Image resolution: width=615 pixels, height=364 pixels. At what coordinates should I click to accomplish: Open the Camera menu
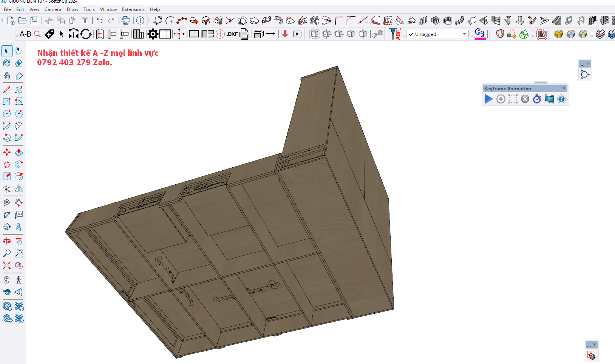(53, 9)
